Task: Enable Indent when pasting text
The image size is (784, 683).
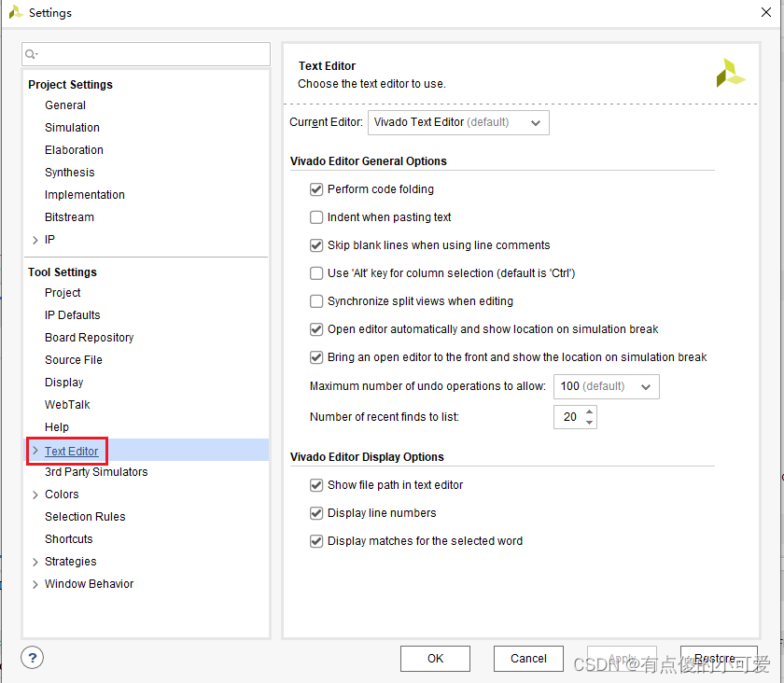Action: pos(316,217)
